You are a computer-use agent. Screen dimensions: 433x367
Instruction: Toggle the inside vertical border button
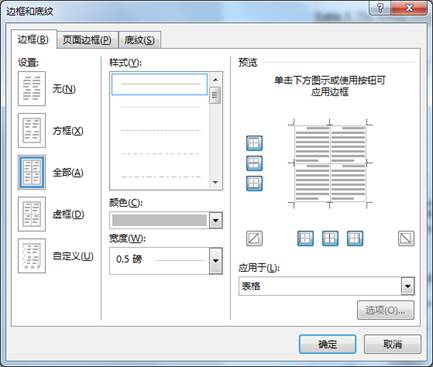click(330, 238)
